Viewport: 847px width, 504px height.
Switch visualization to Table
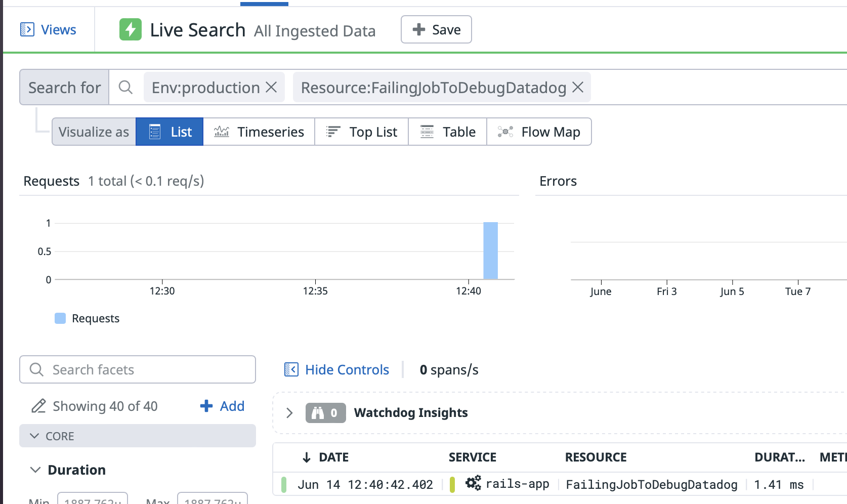(x=447, y=132)
